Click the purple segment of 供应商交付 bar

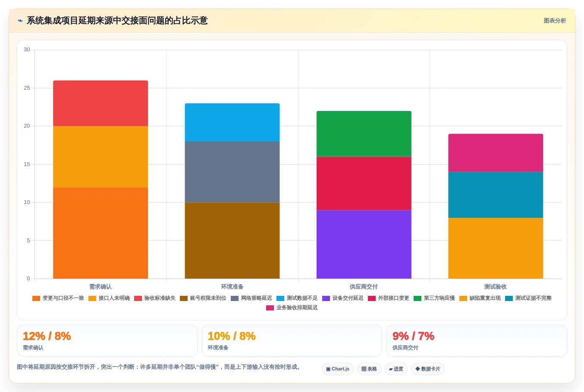point(364,245)
